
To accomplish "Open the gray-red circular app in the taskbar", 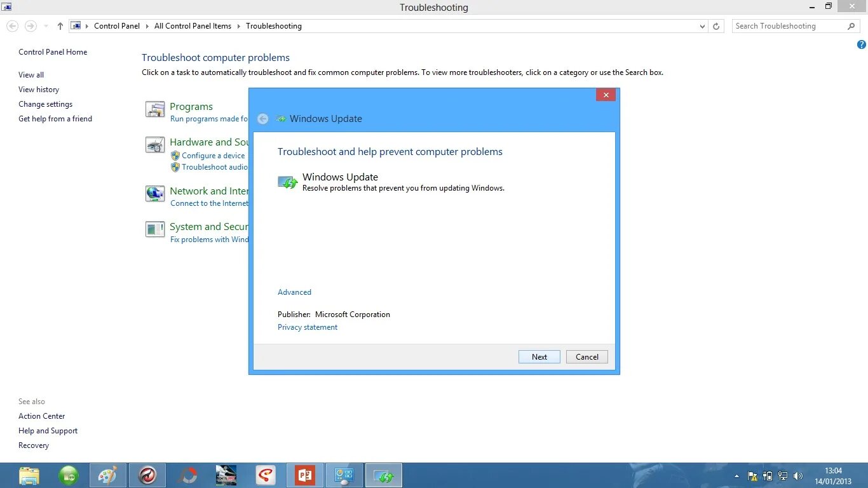I will click(x=187, y=475).
